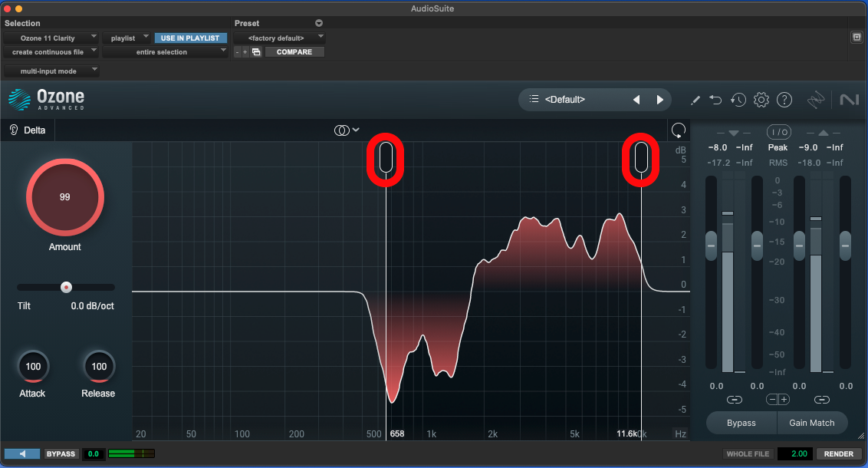Image resolution: width=868 pixels, height=468 pixels.
Task: Click the 11.6k high frequency handle
Action: (641, 158)
